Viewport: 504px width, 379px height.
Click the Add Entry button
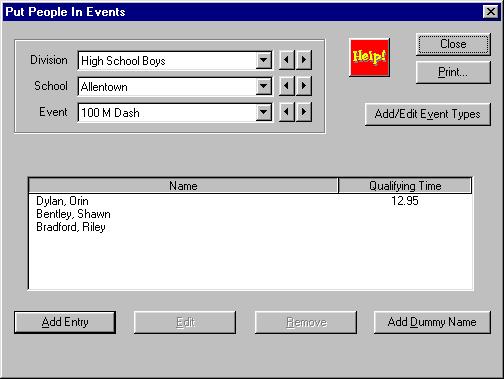click(x=65, y=322)
